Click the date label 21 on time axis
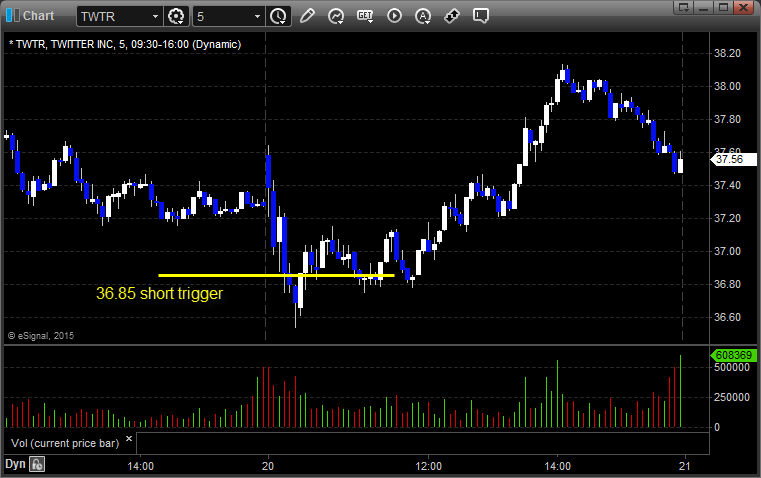The width and height of the screenshot is (761, 478). (x=684, y=466)
